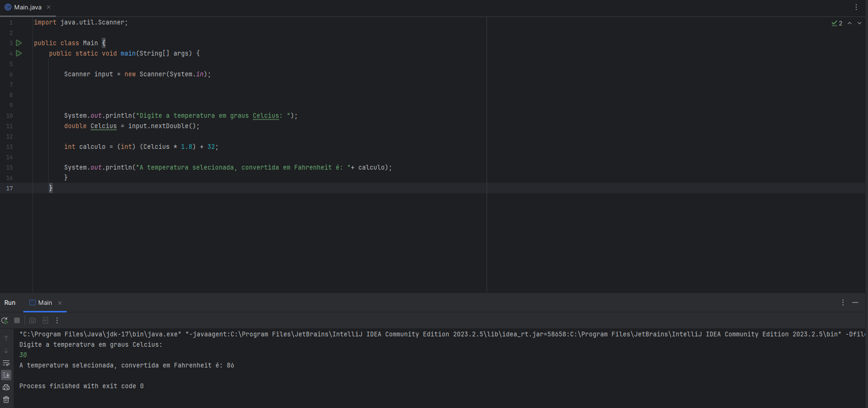Open the inspections widget showing 2 typos
The height and width of the screenshot is (408, 868).
(x=837, y=23)
